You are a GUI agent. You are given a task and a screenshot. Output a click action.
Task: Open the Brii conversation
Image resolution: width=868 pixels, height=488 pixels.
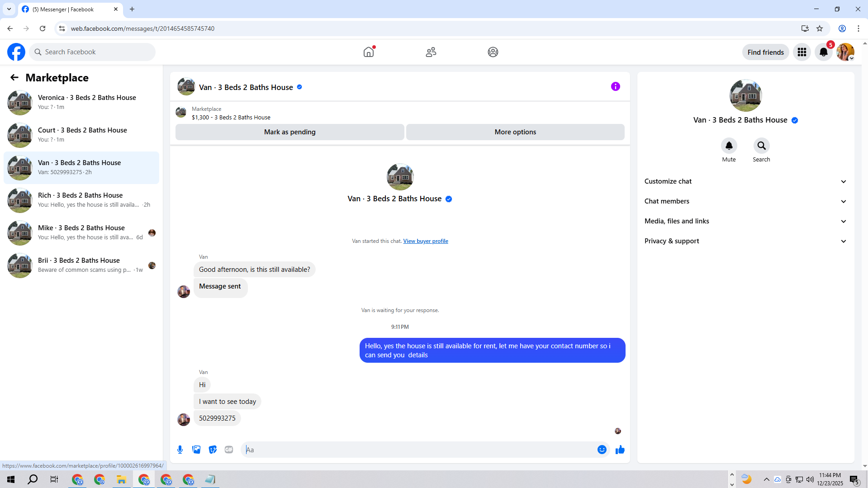pyautogui.click(x=81, y=265)
